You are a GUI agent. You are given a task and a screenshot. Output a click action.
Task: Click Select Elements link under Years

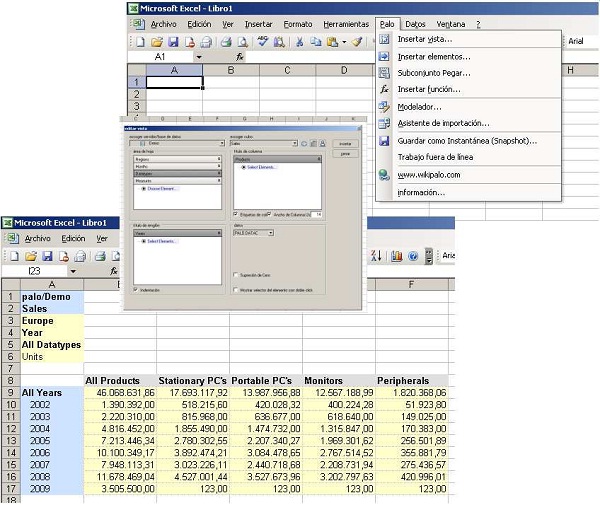[x=161, y=241]
